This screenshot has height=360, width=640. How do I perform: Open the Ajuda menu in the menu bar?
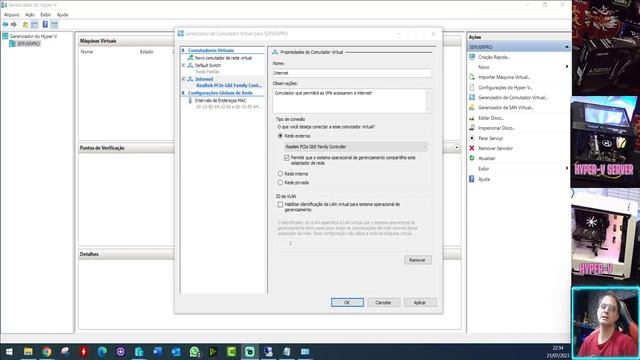(x=62, y=15)
